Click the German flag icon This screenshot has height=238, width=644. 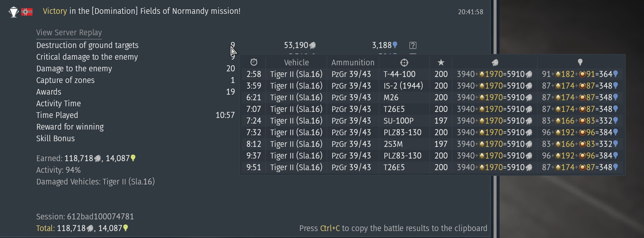pyautogui.click(x=27, y=12)
